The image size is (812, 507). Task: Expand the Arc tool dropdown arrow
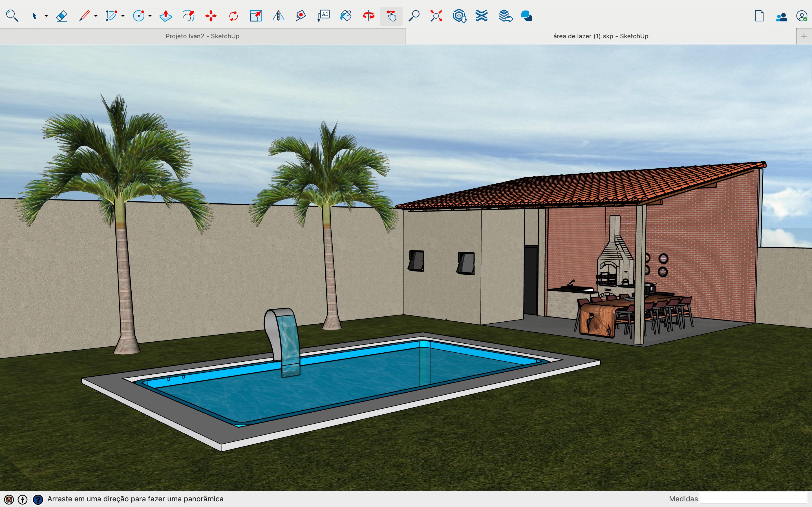point(123,16)
